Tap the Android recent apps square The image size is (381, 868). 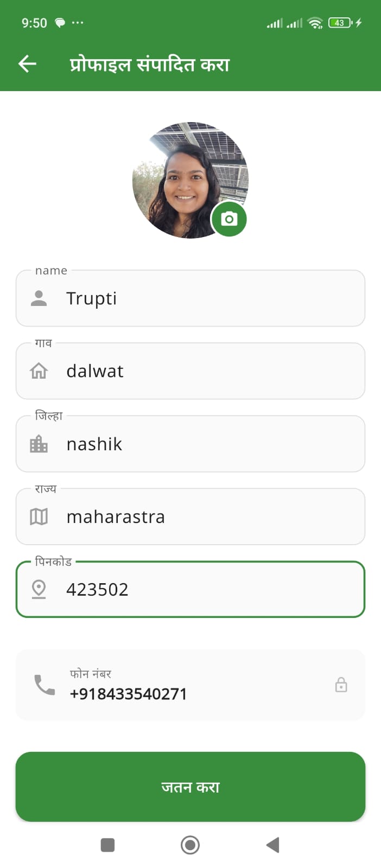107,845
